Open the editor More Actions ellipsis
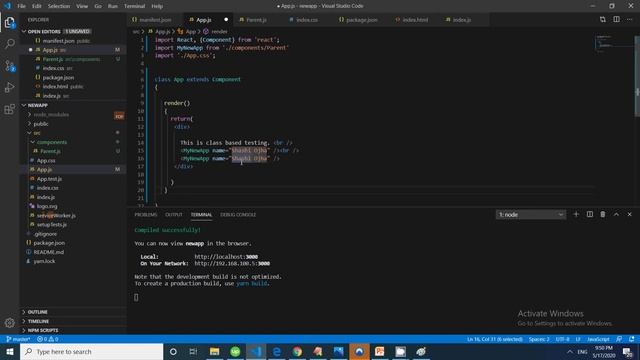This screenshot has height=360, width=640. (x=630, y=19)
